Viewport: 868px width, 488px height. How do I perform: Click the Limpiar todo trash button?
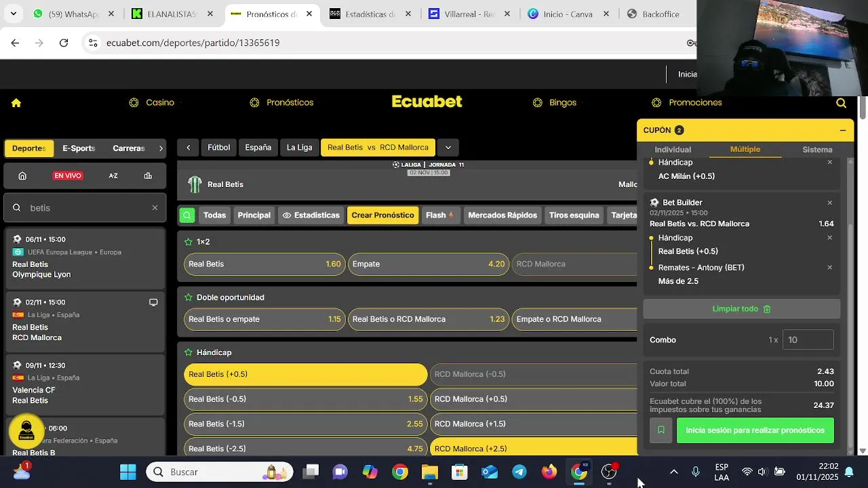pos(742,309)
